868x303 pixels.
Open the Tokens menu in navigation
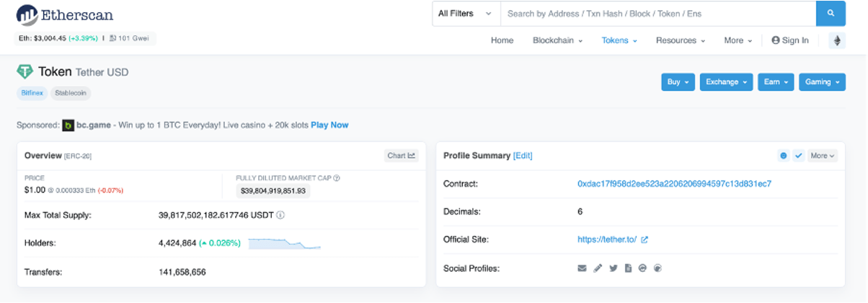pyautogui.click(x=619, y=40)
